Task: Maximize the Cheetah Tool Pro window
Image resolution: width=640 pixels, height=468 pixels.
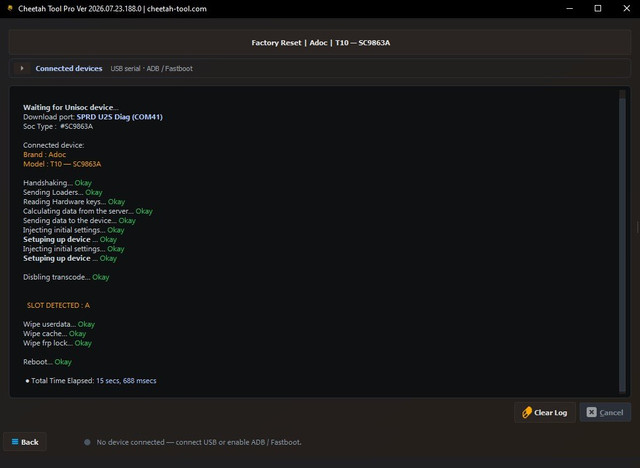Action: pyautogui.click(x=598, y=9)
